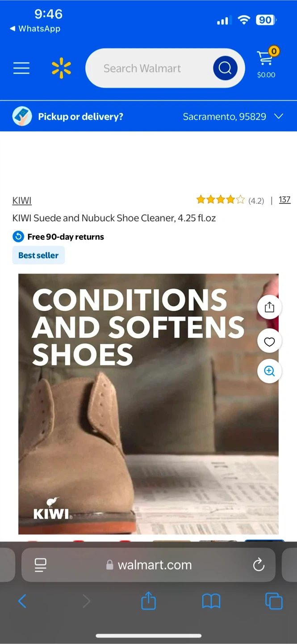
Task: View the 137 reviews link
Action: pos(284,200)
